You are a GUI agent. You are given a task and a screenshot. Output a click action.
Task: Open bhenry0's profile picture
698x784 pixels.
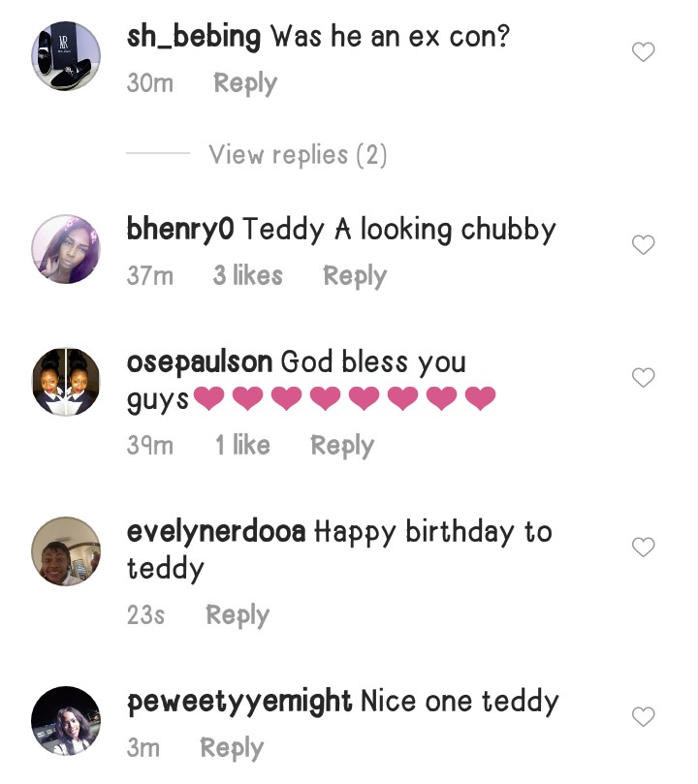(x=66, y=249)
